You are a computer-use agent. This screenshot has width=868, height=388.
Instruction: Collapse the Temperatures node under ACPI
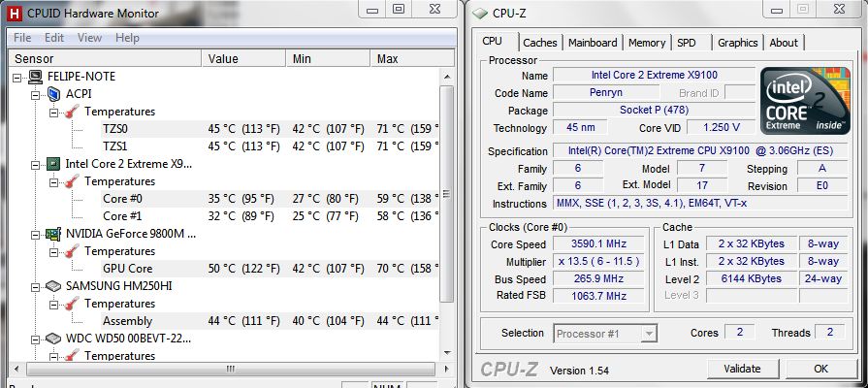54,113
